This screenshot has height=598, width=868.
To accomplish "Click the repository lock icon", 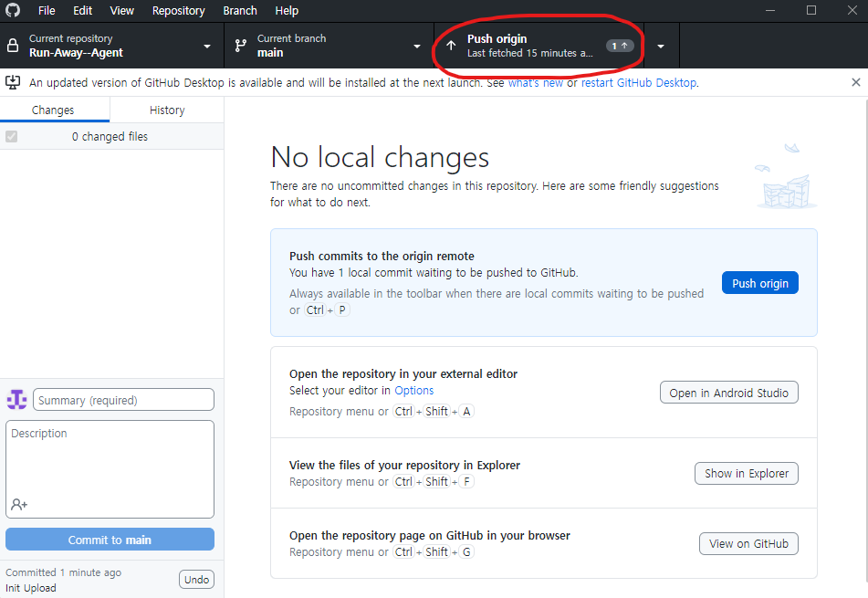I will coord(13,46).
